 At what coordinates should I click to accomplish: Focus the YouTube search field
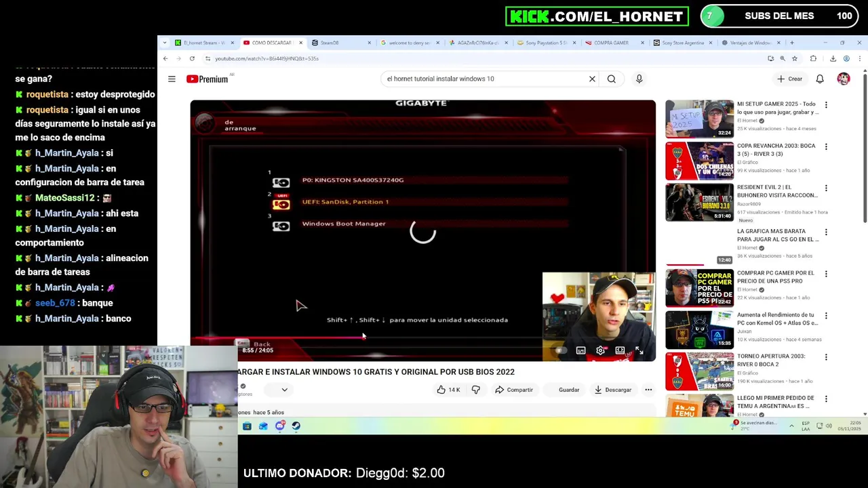click(x=485, y=79)
